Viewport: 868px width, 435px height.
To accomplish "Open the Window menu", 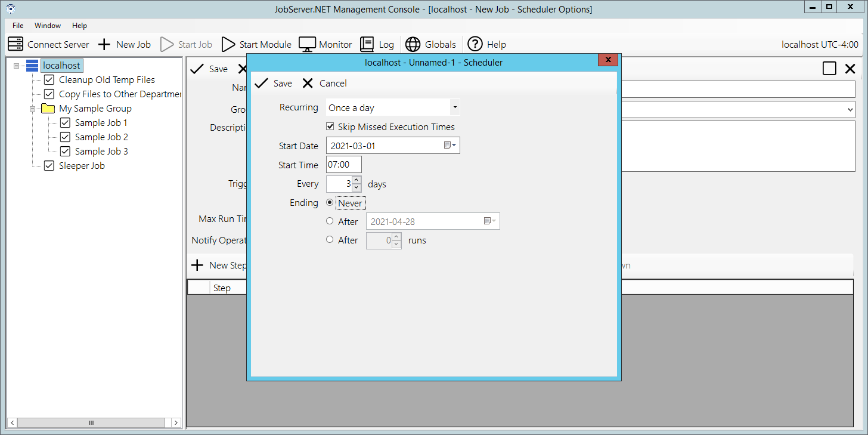I will click(48, 26).
